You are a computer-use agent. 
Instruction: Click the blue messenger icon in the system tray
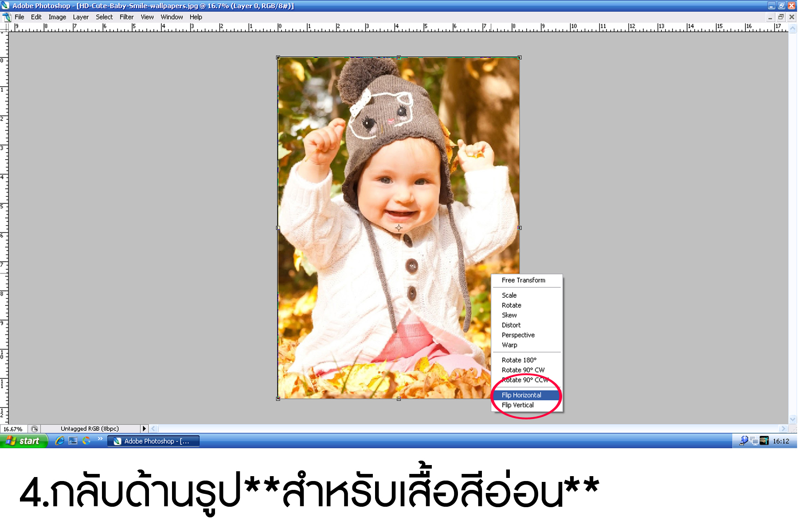[744, 441]
